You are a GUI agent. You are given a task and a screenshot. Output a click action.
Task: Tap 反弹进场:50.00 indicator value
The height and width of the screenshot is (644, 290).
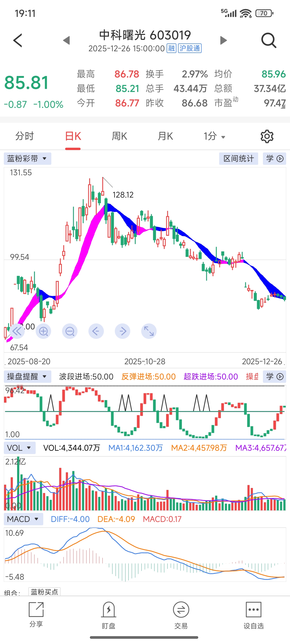click(148, 377)
